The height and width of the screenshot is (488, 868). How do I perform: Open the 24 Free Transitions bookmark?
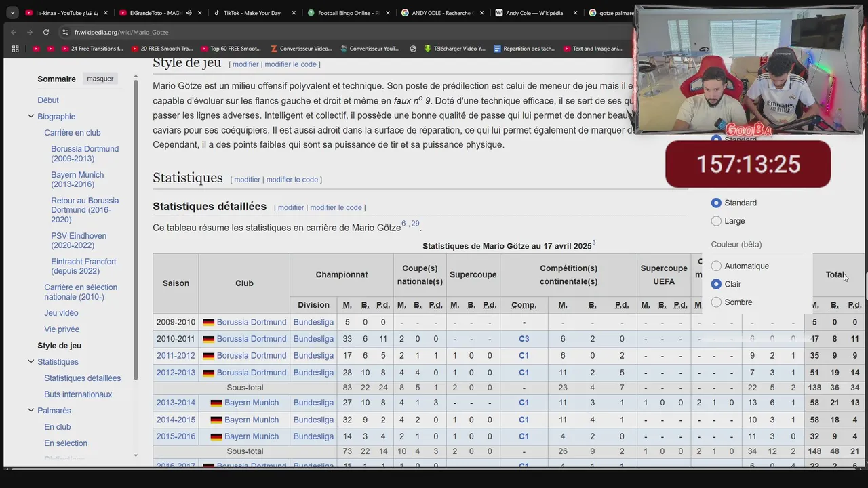tap(93, 49)
